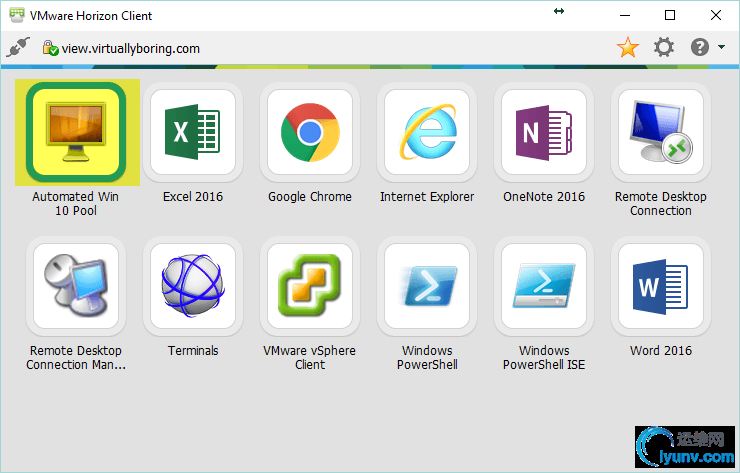Minimize the VMware Horizon Client window
The height and width of the screenshot is (473, 740).
coord(625,15)
